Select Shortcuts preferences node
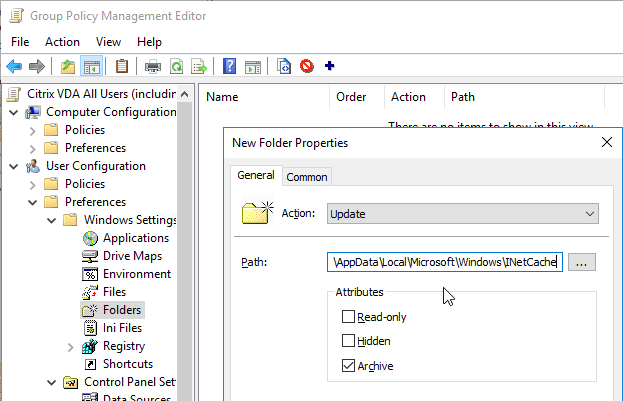The width and height of the screenshot is (623, 401). [128, 364]
